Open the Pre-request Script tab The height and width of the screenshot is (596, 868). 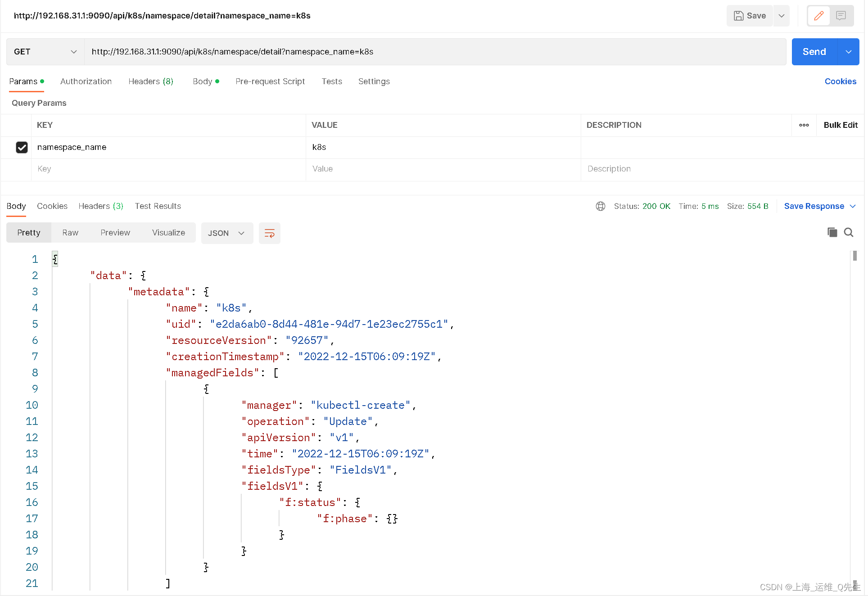[x=270, y=81]
